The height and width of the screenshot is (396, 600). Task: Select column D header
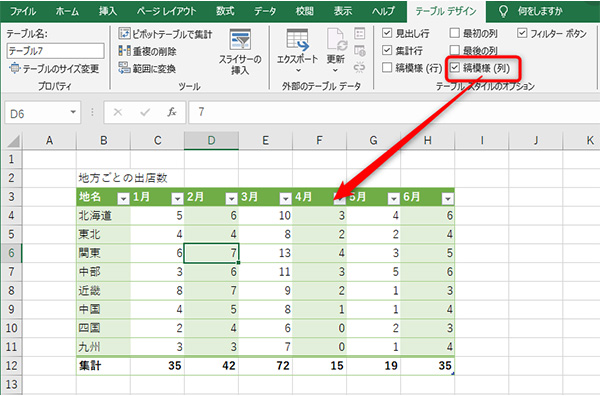click(x=211, y=141)
